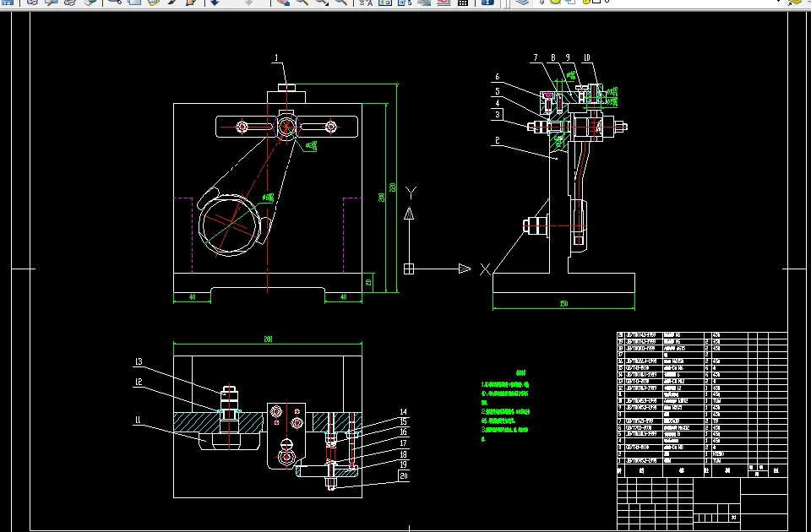This screenshot has height=532, width=811.
Task: Open Plot Preview from the toolbar
Action: (51, 3)
